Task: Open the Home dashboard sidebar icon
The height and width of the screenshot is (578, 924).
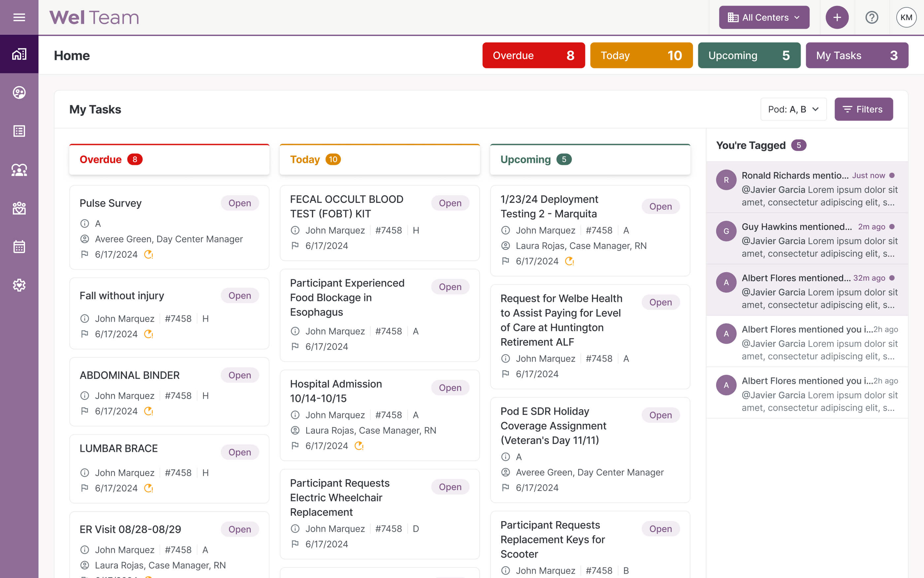Action: (x=19, y=54)
